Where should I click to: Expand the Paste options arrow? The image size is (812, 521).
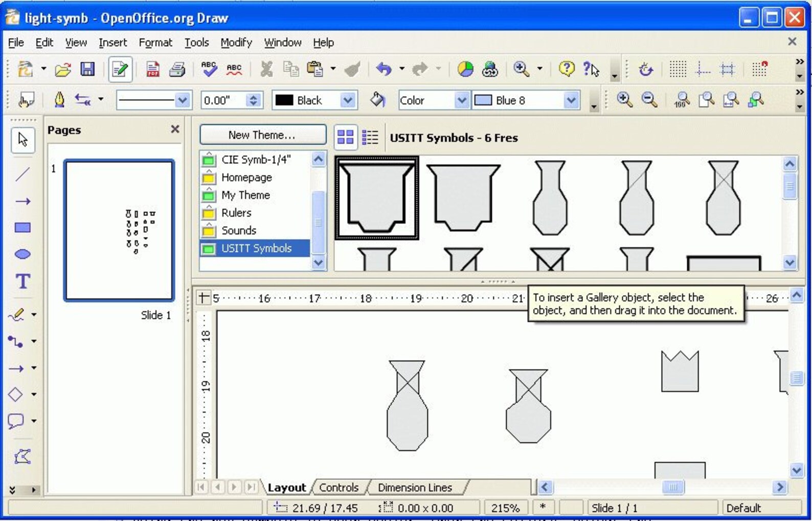coord(333,69)
